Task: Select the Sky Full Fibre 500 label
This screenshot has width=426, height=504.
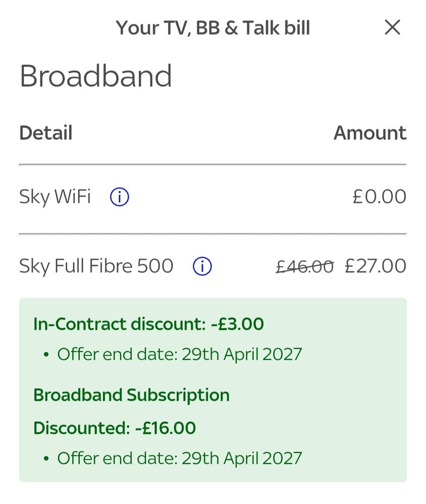Action: point(96,266)
